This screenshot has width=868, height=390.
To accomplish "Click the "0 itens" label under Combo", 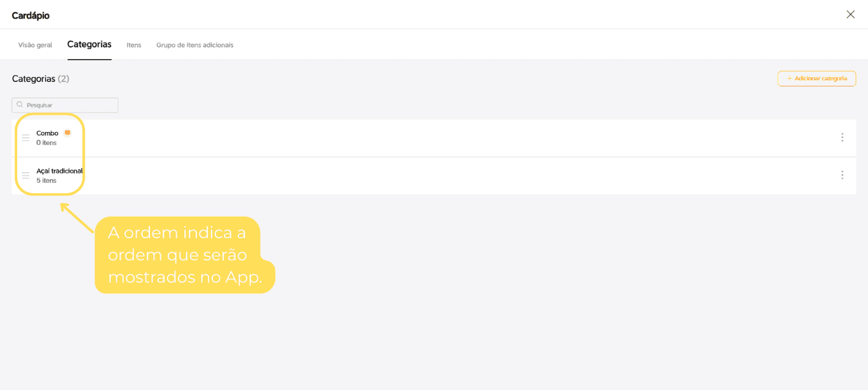I will 46,143.
